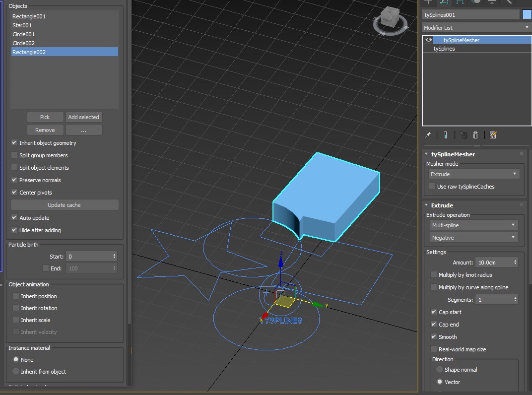
Task: Check Multiply by knot radius
Action: 434,274
